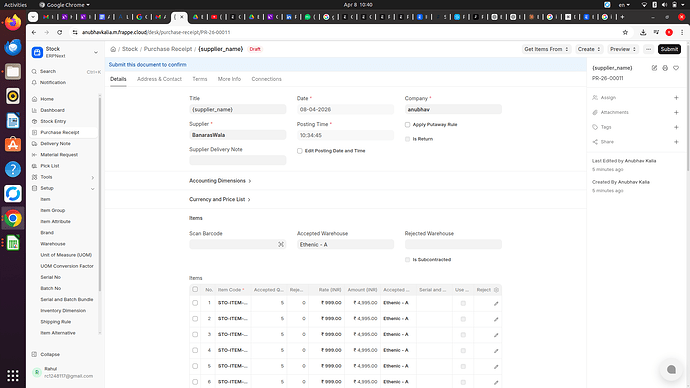Expand Currency and Price List section
Image resolution: width=690 pixels, height=388 pixels.
tap(220, 199)
